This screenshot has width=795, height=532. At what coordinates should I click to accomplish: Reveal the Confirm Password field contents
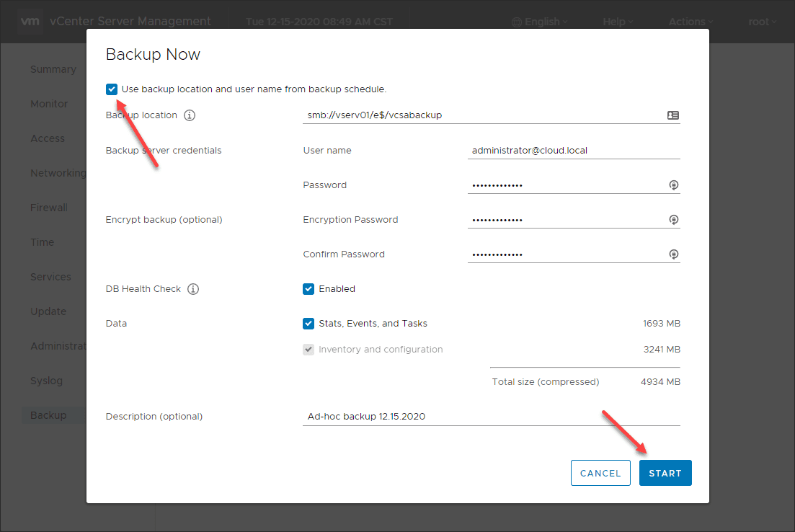click(x=673, y=254)
